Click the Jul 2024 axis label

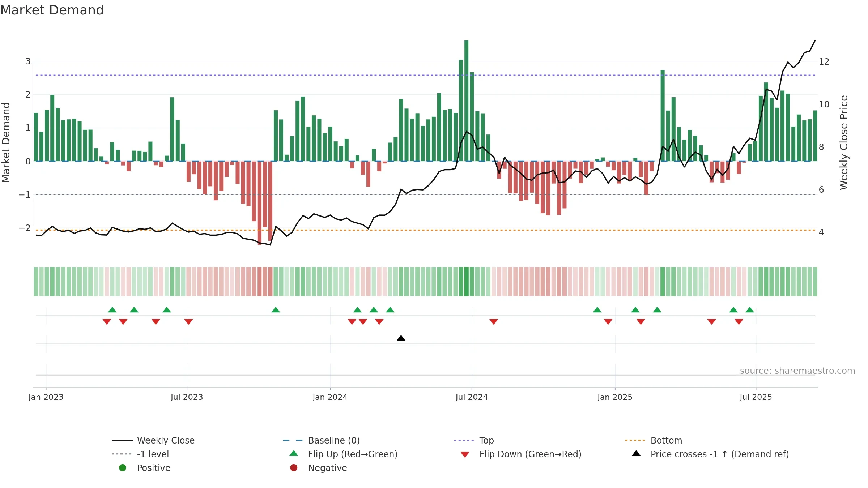(x=472, y=397)
